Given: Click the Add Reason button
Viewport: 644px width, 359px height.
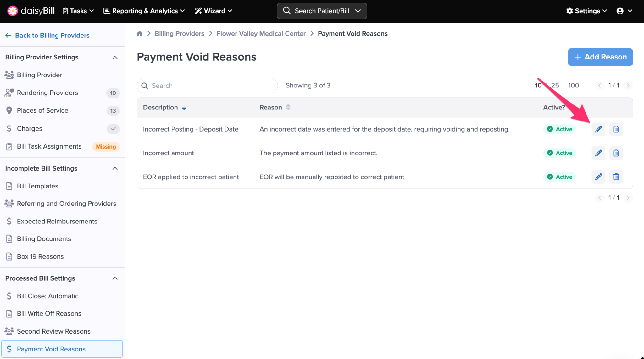Looking at the screenshot, I should pyautogui.click(x=600, y=57).
